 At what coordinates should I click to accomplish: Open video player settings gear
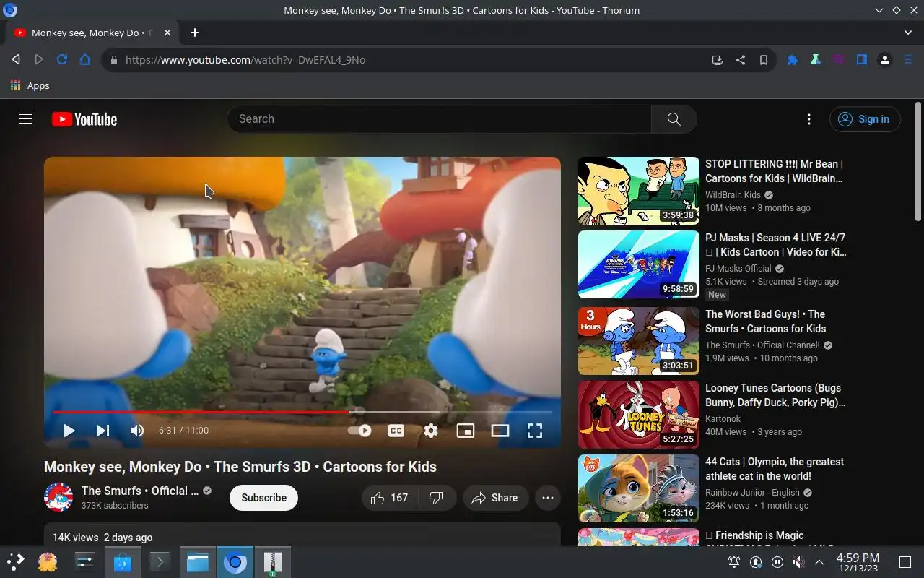click(431, 431)
